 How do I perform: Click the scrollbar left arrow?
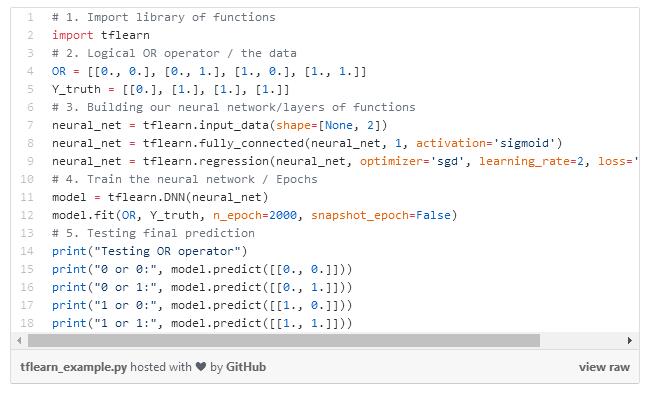pyautogui.click(x=19, y=341)
